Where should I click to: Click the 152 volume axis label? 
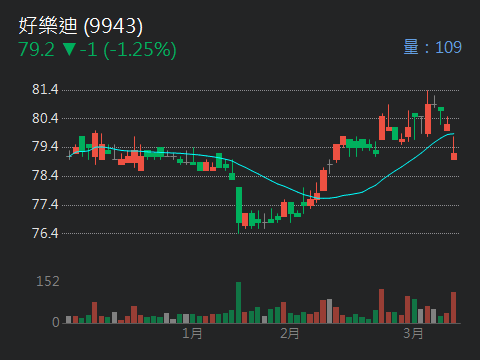click(48, 281)
